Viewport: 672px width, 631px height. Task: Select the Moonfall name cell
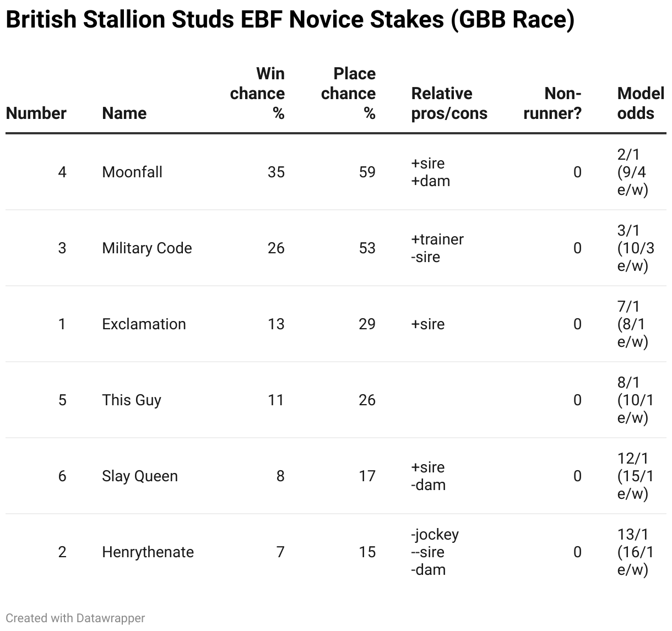coord(132,172)
